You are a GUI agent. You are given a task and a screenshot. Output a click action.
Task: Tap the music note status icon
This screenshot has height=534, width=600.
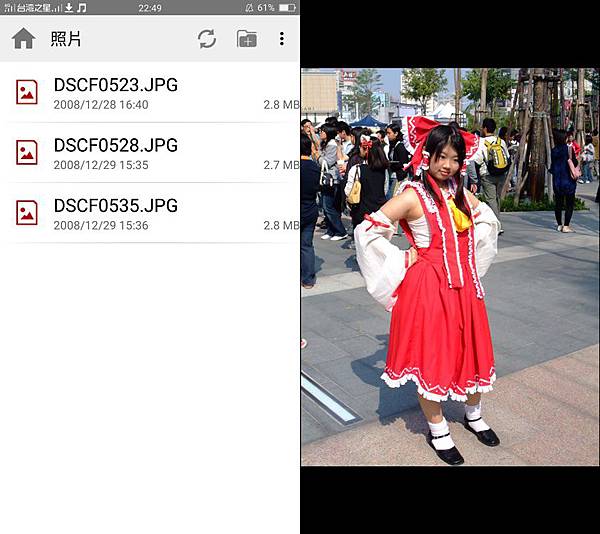coord(82,8)
